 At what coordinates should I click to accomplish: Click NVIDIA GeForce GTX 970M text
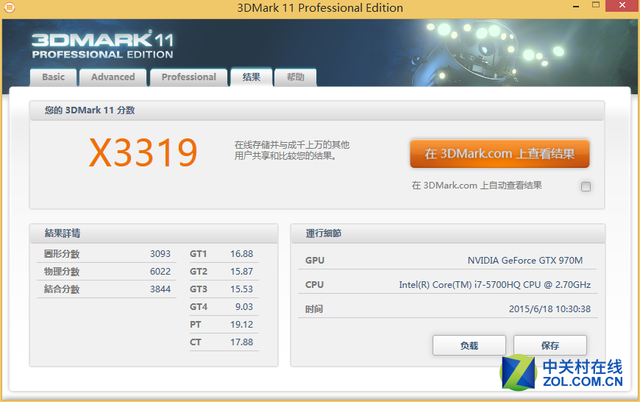coord(525,260)
